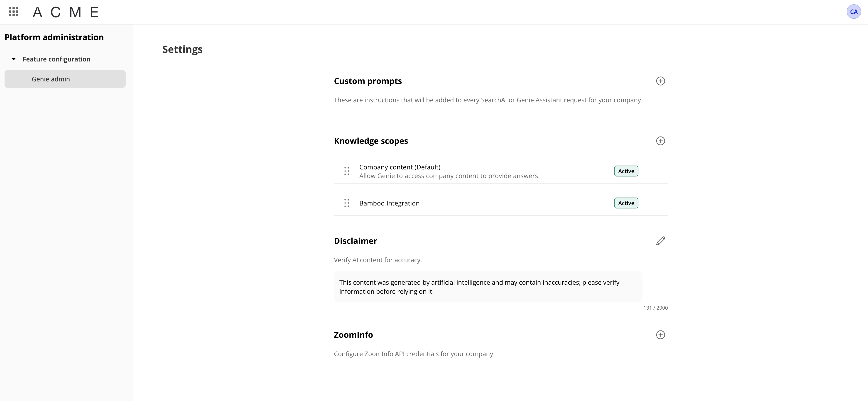
Task: Add a new custom prompt
Action: click(660, 81)
